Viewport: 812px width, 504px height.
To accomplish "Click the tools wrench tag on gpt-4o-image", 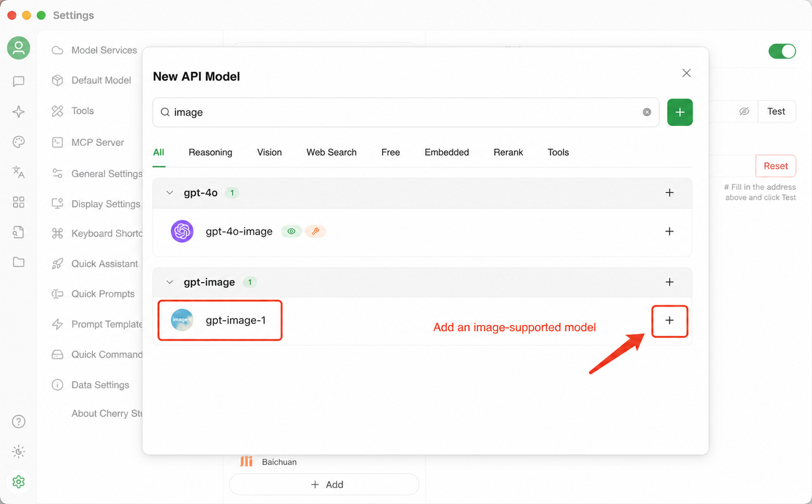I will [316, 232].
